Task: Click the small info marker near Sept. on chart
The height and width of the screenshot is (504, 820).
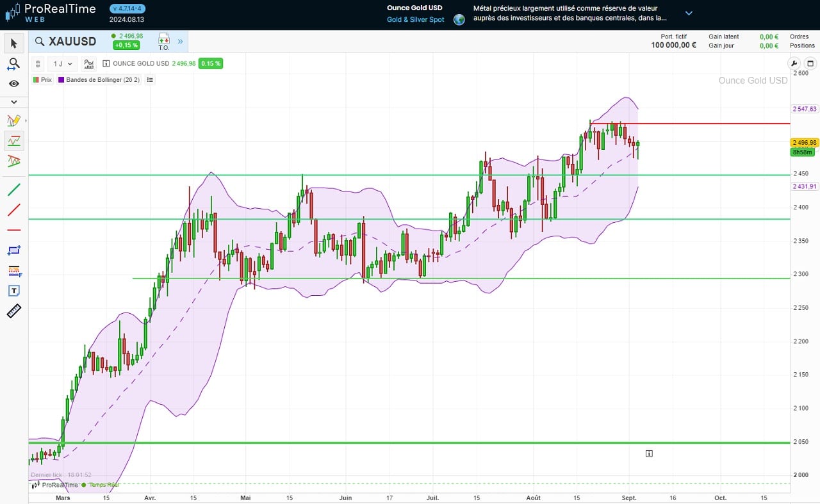Action: tap(649, 453)
